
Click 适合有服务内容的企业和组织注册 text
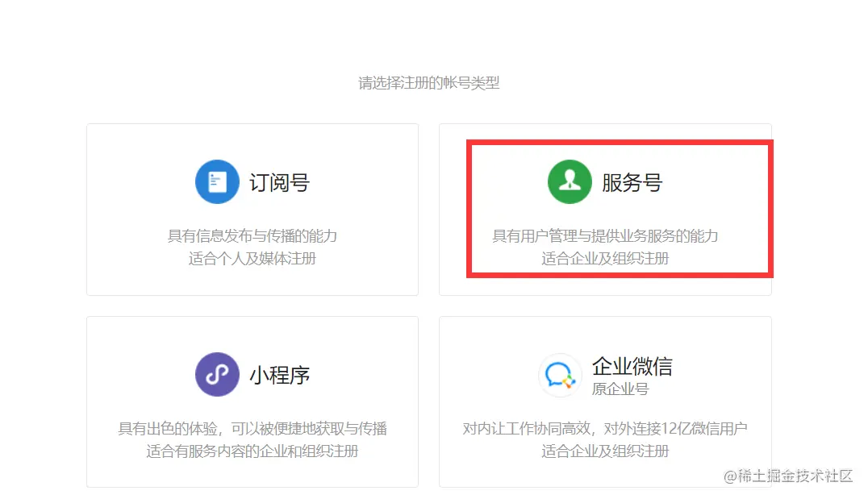[252, 451]
